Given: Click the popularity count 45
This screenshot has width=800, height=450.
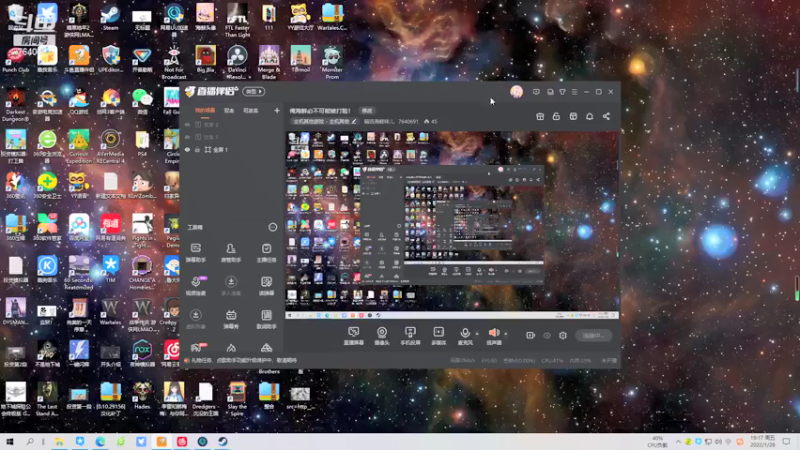Looking at the screenshot, I should tap(431, 121).
